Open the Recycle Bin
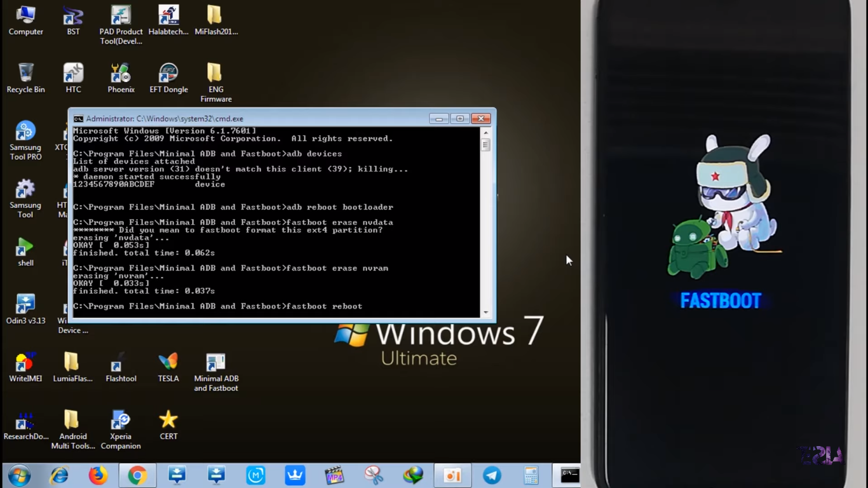Viewport: 868px width, 488px height. point(25,78)
